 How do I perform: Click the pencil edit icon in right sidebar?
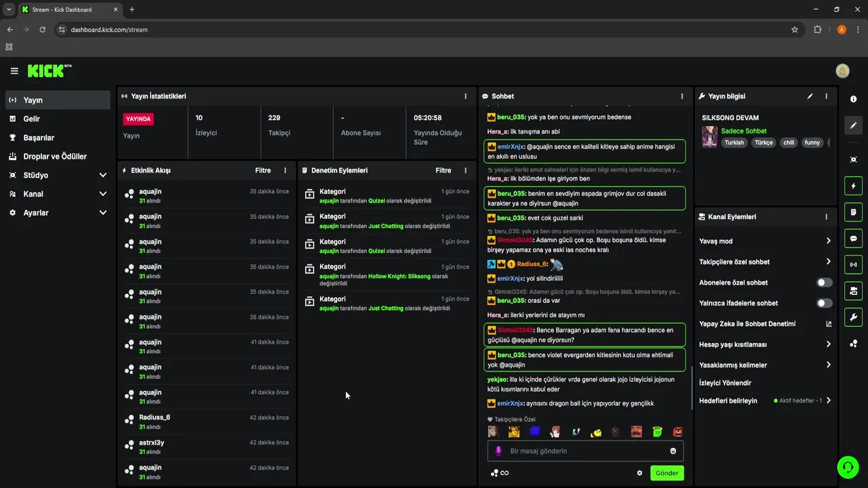[x=853, y=125]
